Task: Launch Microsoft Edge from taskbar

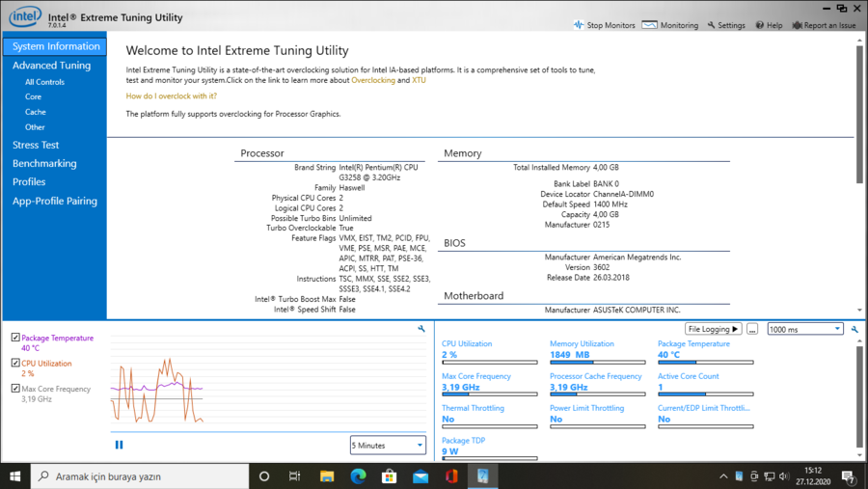Action: [x=358, y=476]
